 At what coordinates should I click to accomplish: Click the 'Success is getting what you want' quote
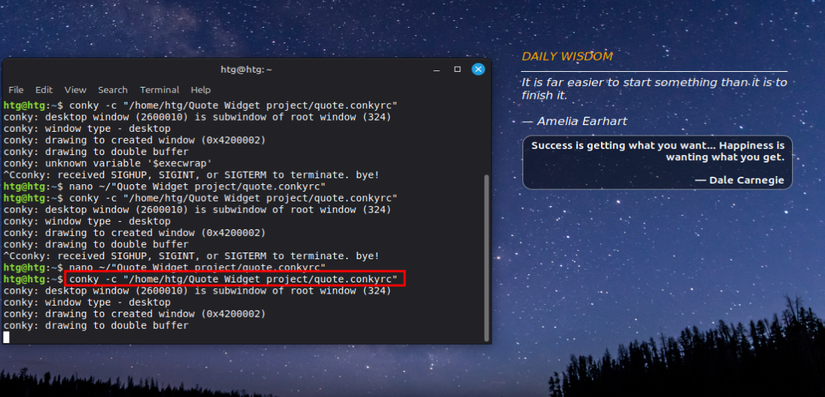coord(658,151)
